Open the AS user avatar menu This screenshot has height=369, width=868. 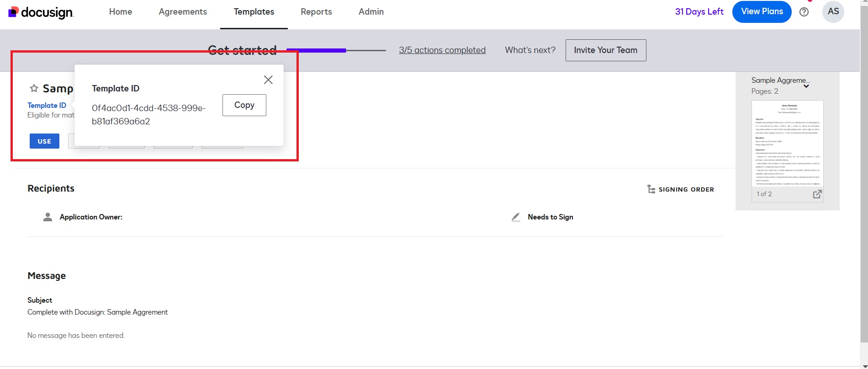(x=833, y=12)
